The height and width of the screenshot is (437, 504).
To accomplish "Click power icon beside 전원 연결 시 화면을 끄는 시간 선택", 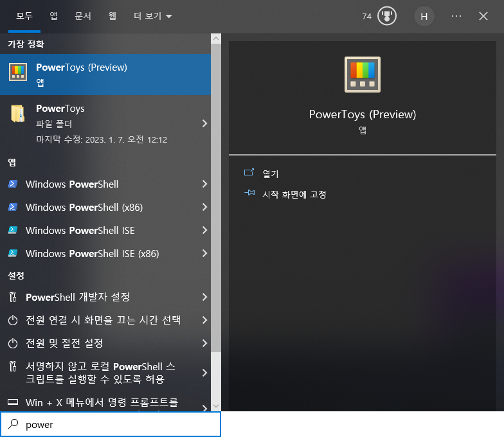I will coord(13,320).
